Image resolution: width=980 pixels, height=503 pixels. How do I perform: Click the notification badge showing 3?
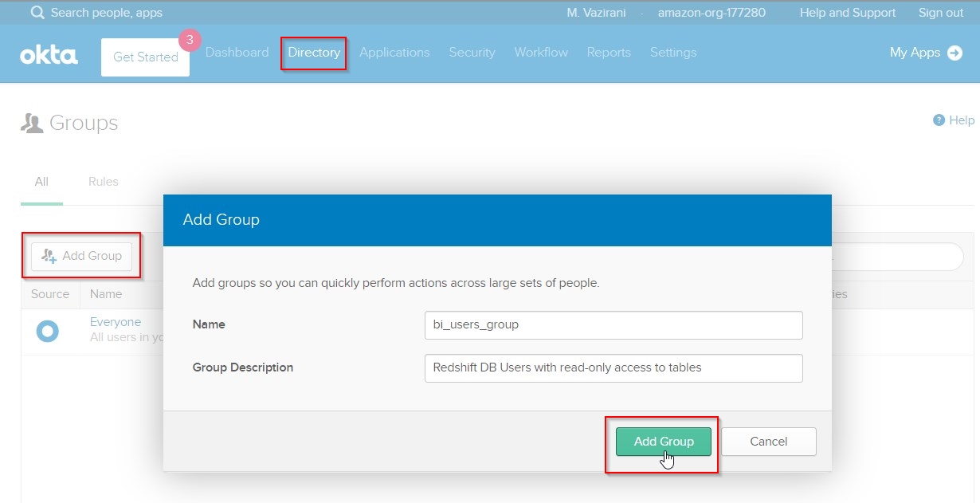[x=190, y=40]
